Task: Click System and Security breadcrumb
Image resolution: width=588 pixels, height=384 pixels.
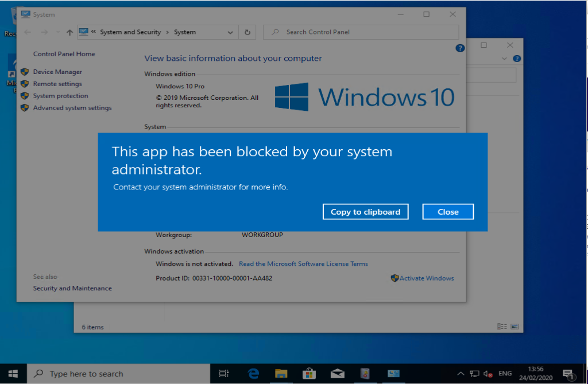Action: [x=130, y=32]
